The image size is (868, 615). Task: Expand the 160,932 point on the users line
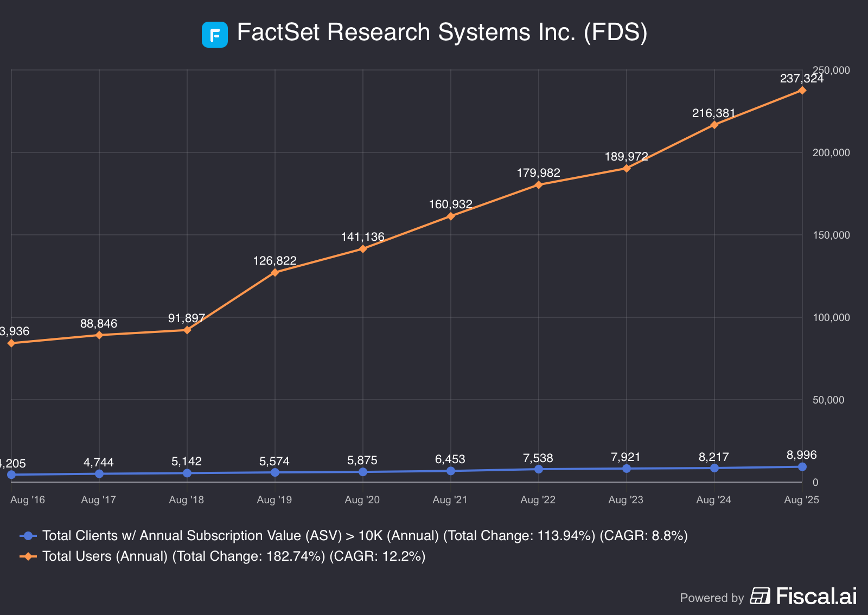tap(450, 216)
